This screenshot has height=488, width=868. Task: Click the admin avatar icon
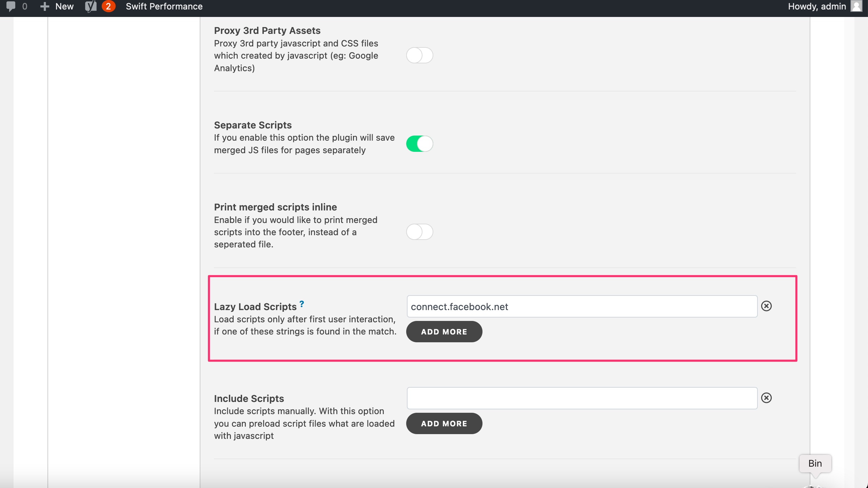pos(856,6)
